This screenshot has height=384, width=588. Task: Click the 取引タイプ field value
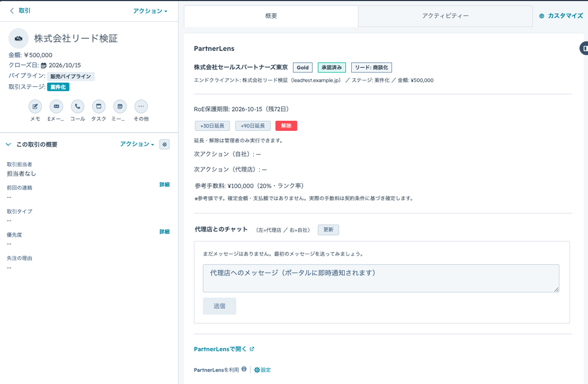(x=9, y=220)
